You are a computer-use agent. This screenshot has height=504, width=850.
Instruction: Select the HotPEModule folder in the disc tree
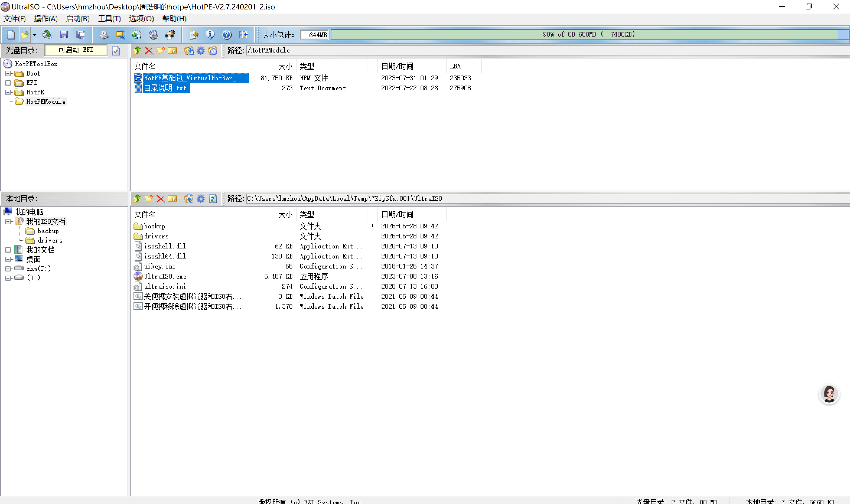click(45, 102)
